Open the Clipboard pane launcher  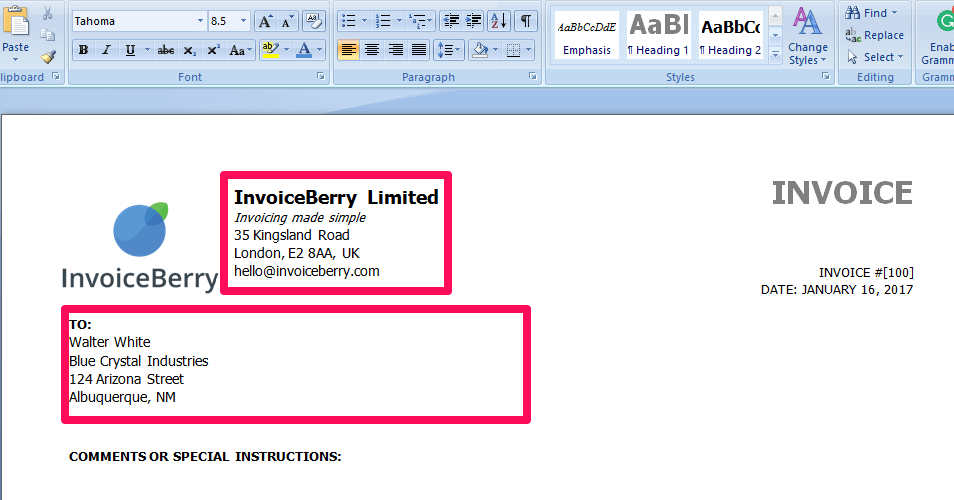(x=56, y=77)
